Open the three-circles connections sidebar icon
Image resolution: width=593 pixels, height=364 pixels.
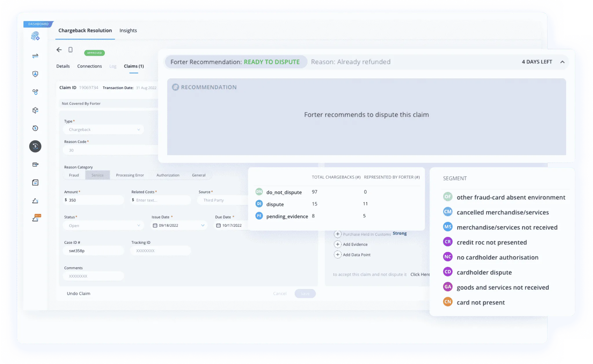pos(35,92)
